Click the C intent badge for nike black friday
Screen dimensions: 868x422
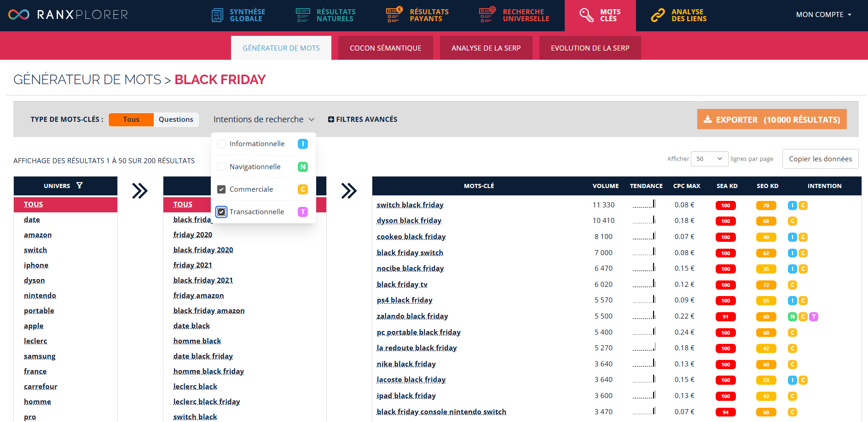(793, 365)
